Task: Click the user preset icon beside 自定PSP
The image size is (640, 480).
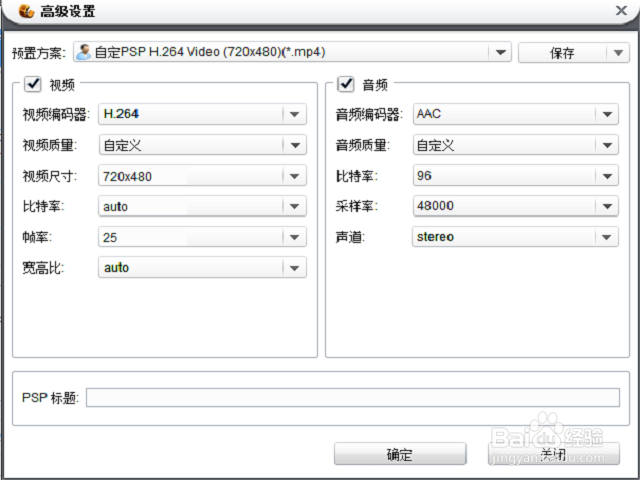Action: (x=83, y=52)
